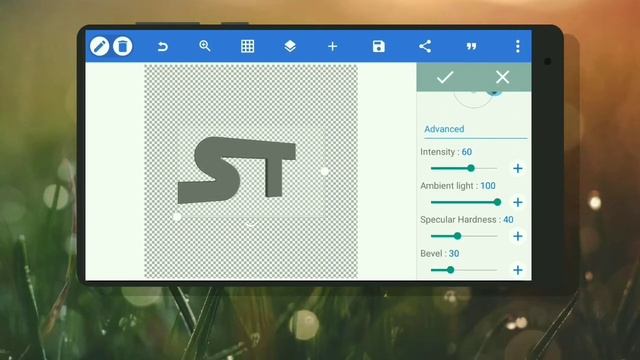Add a new element with plus icon
Image resolution: width=640 pixels, height=360 pixels.
tap(333, 47)
